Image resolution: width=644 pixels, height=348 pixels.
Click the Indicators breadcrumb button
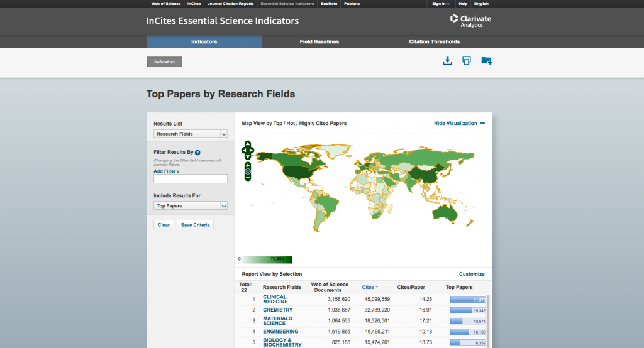(164, 62)
